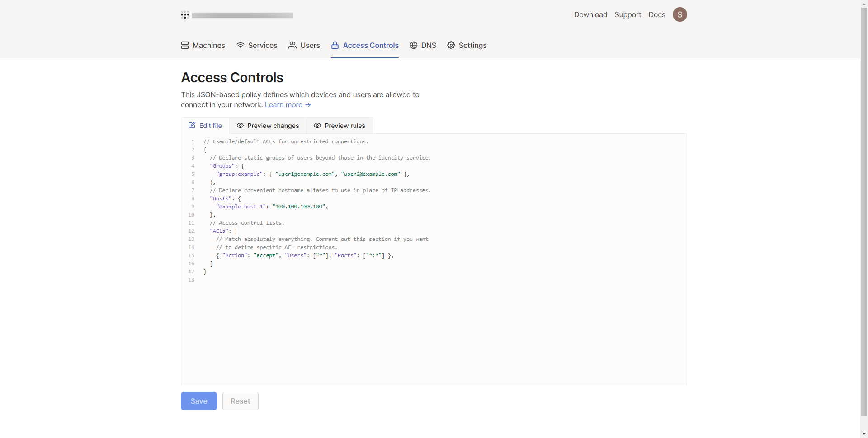Click the Users people icon
The height and width of the screenshot is (438, 868).
click(x=292, y=45)
